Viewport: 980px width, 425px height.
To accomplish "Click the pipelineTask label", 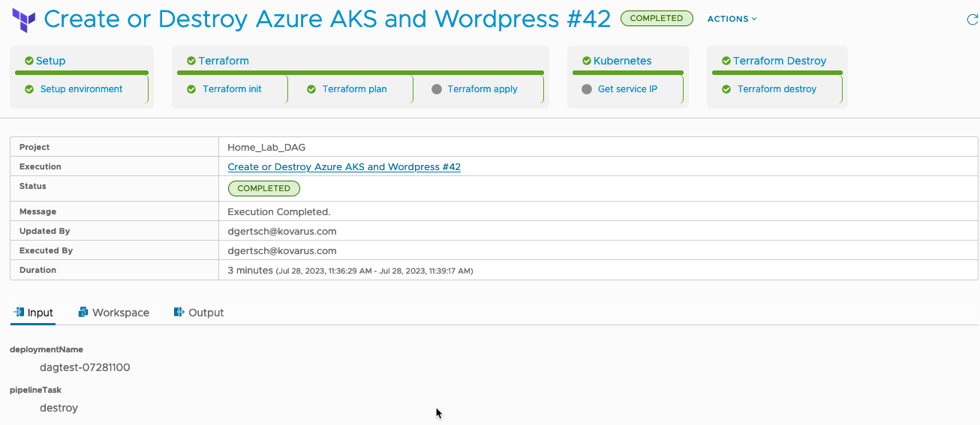I will [x=35, y=391].
